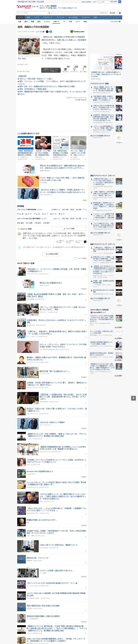Screen dimensions: 138x644
Task: Share the article on Facebook
Action: click(x=51, y=32)
